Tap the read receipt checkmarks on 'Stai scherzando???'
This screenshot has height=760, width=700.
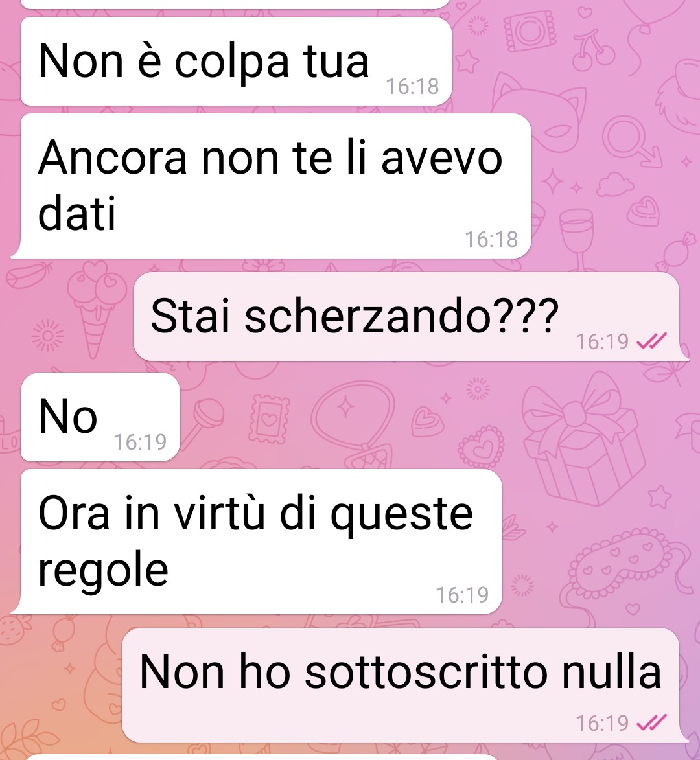651,341
